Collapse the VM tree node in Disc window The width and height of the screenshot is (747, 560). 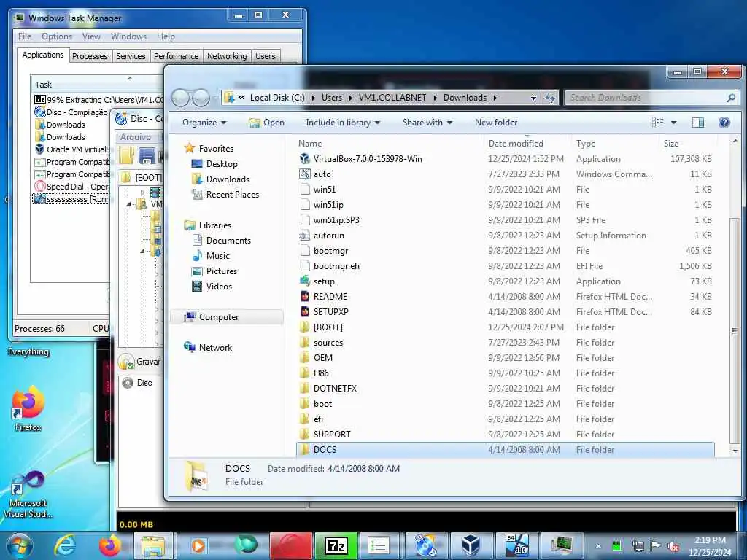pyautogui.click(x=128, y=204)
